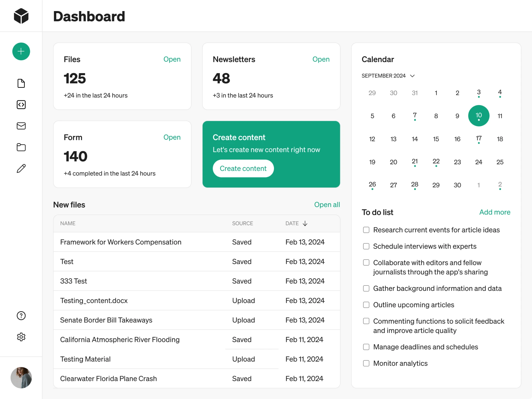This screenshot has width=532, height=399.
Task: Select the envelope newsletters icon in sidebar
Action: click(21, 126)
